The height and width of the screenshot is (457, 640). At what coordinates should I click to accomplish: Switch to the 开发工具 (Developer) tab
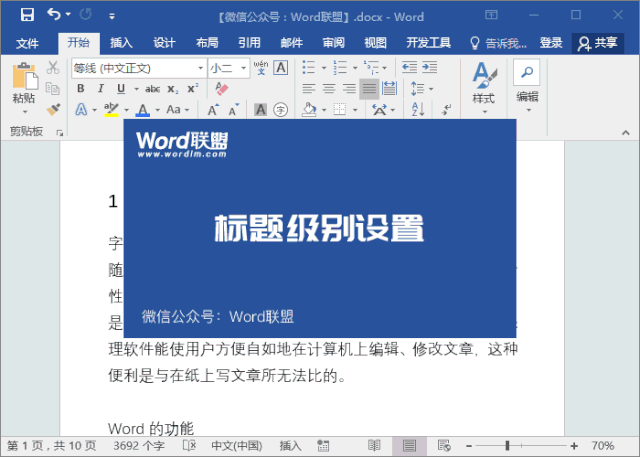tap(429, 43)
